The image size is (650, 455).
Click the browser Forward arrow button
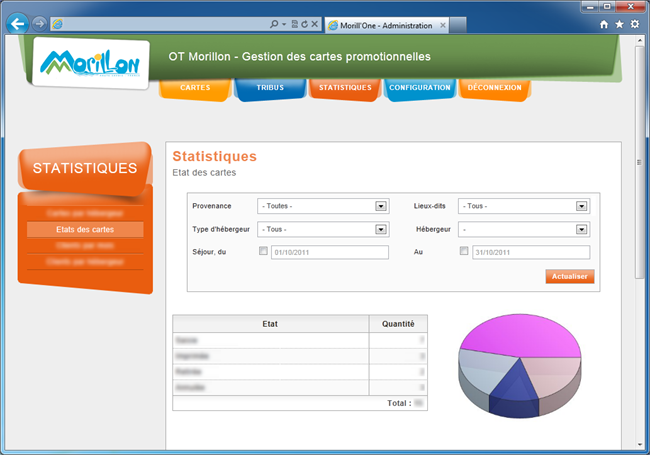(38, 23)
